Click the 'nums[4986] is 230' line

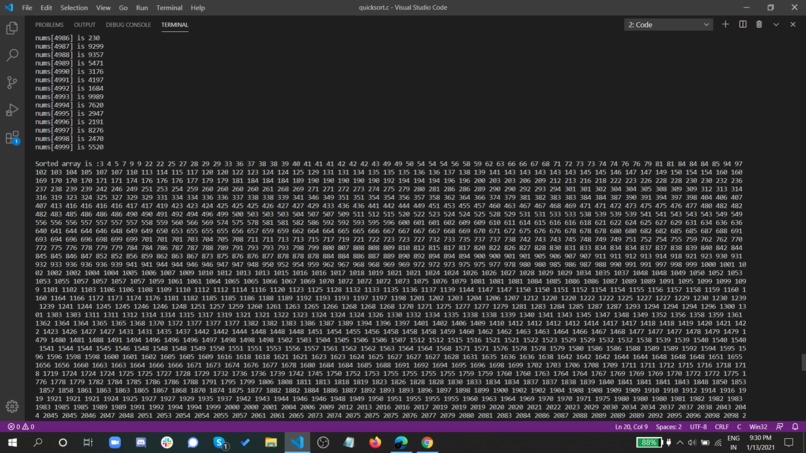click(67, 38)
